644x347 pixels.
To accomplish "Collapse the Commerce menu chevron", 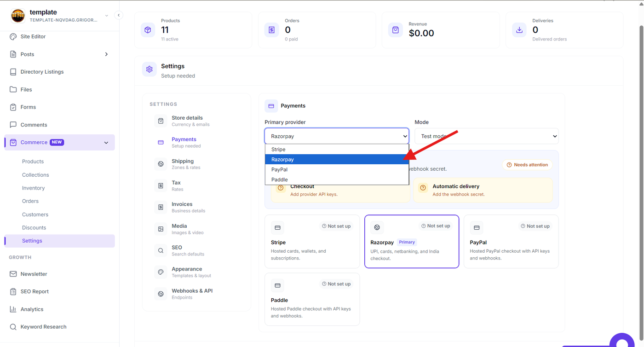I will pyautogui.click(x=106, y=143).
